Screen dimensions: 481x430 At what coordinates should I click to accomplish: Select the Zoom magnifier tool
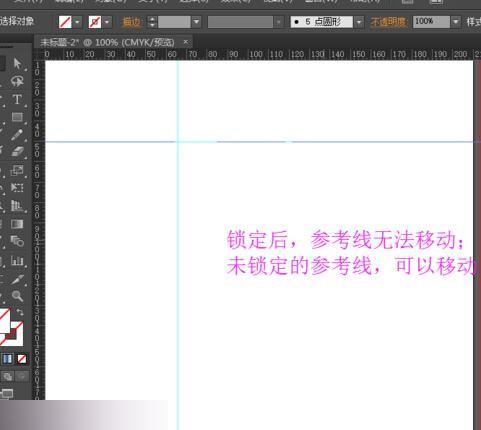click(17, 296)
